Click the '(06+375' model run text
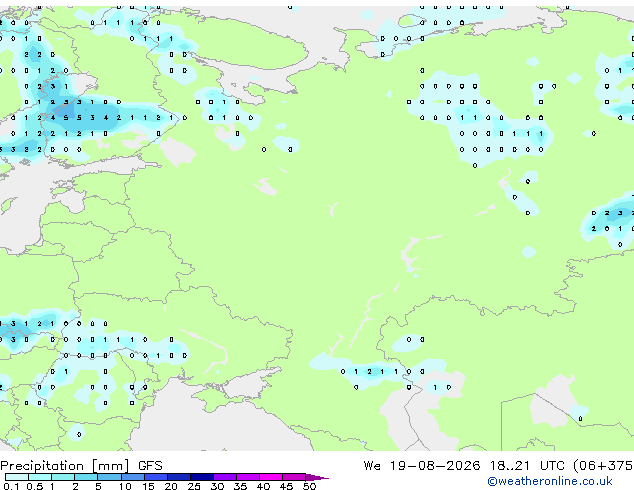Screen dimensions: 634x490 (603, 466)
